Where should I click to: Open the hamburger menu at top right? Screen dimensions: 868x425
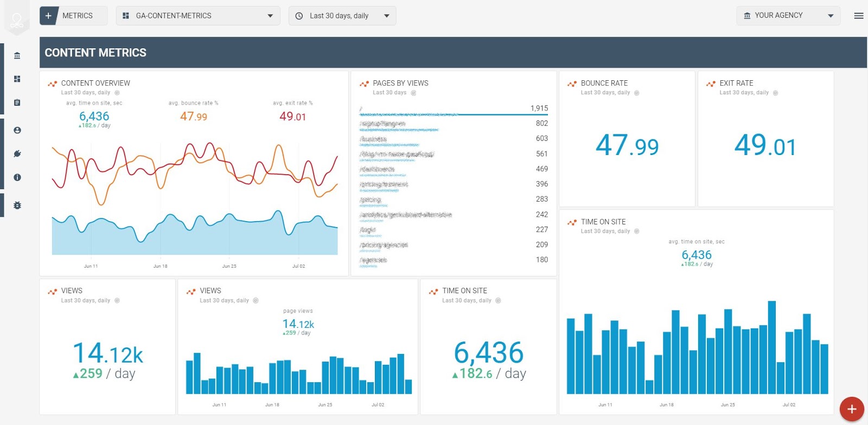click(859, 16)
